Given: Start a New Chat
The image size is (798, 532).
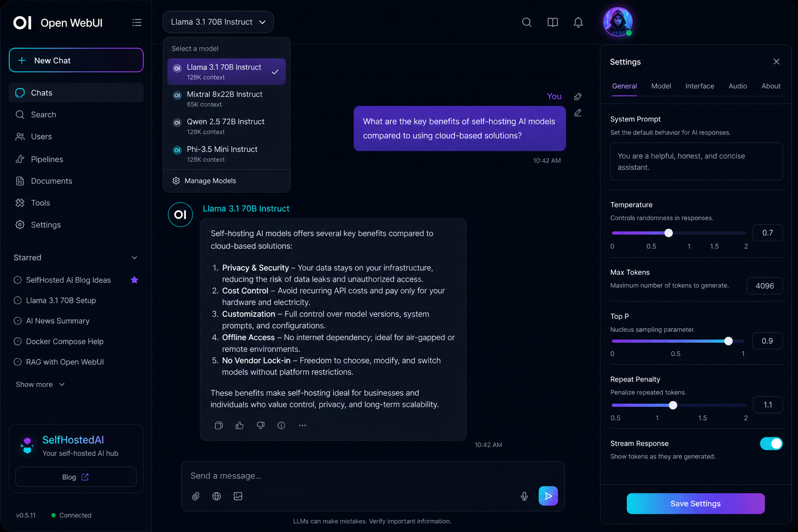Looking at the screenshot, I should point(76,60).
